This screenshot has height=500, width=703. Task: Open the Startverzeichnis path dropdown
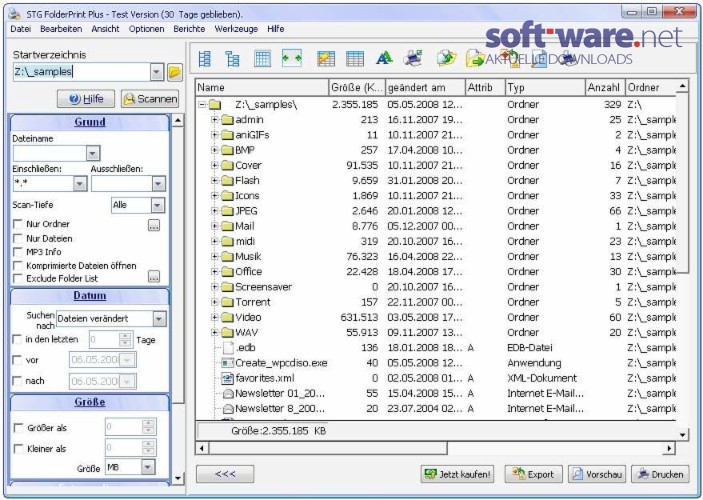coord(156,72)
